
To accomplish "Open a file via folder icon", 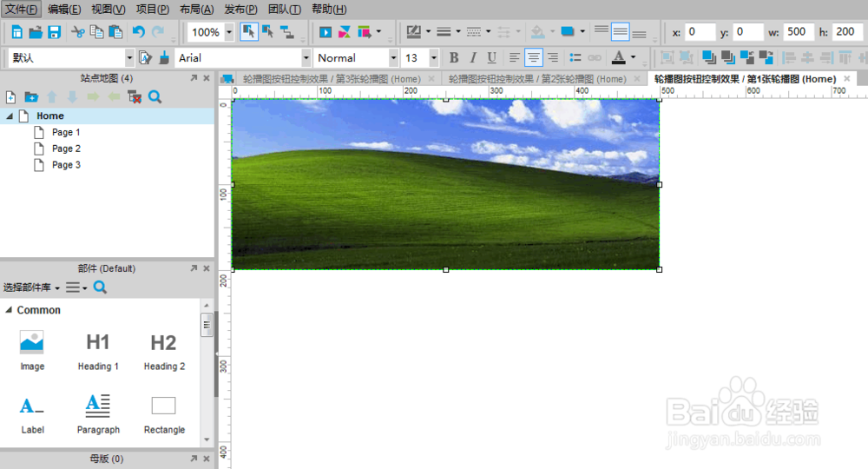I will [x=36, y=32].
